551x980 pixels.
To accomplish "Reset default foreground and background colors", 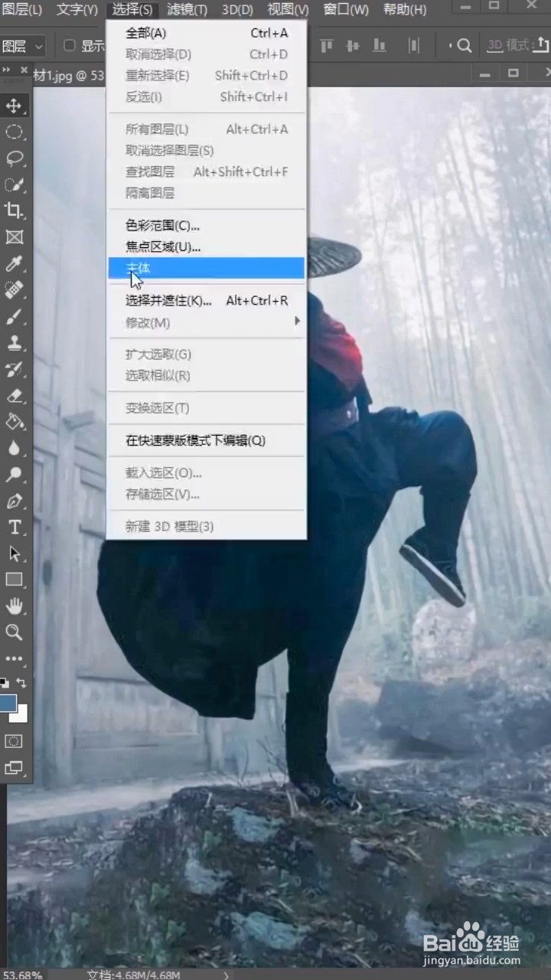I will pyautogui.click(x=5, y=681).
